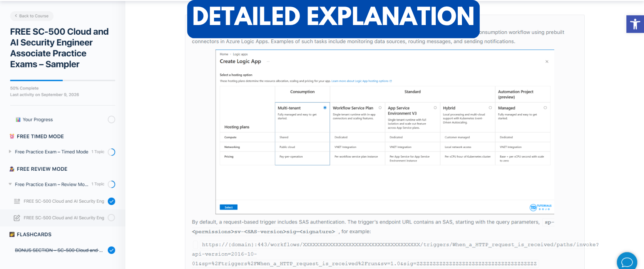
Task: Click the Tutorials Dojo logo in the image
Action: 540,207
